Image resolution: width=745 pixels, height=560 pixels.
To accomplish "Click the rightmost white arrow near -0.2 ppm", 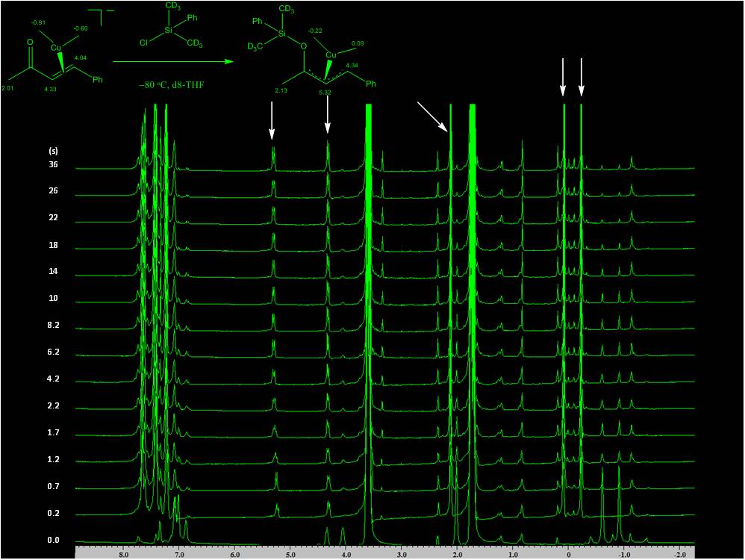I will (x=582, y=78).
